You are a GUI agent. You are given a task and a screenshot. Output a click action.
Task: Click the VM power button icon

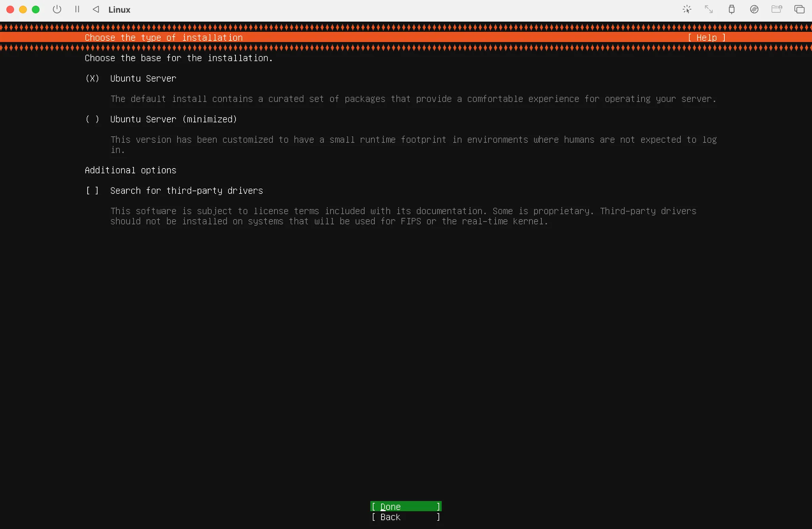[x=57, y=9]
